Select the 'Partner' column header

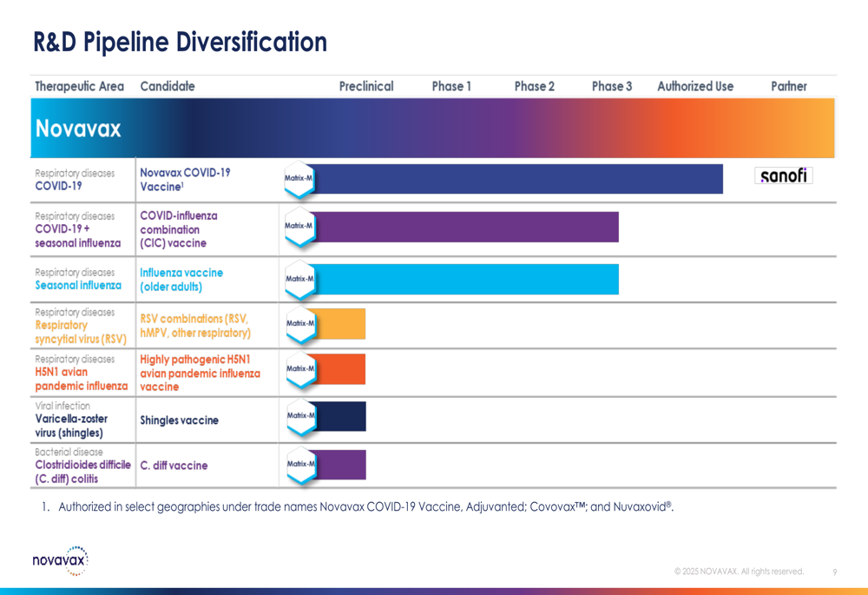789,86
